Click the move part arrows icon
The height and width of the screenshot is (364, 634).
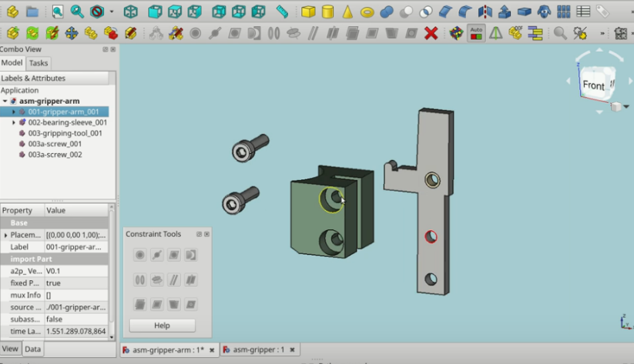click(72, 33)
